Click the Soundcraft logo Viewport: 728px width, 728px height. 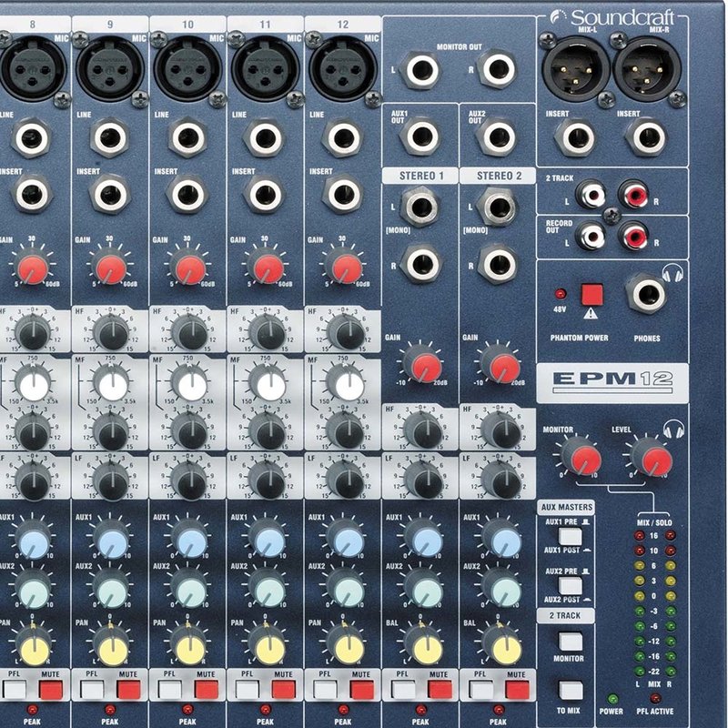[614, 15]
